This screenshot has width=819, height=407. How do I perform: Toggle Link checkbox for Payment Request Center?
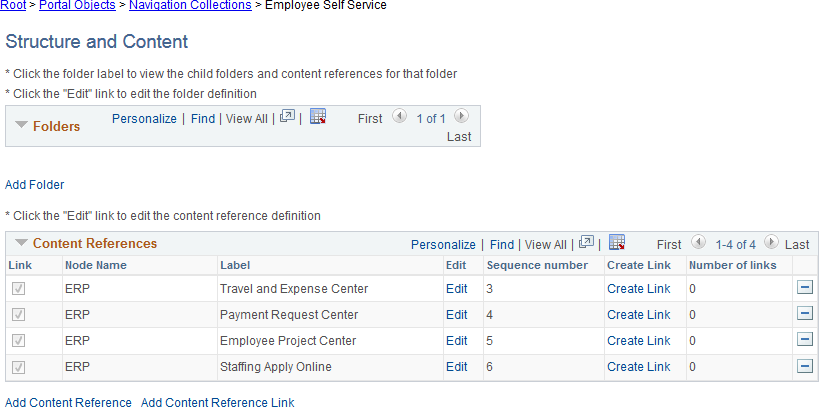(x=19, y=315)
